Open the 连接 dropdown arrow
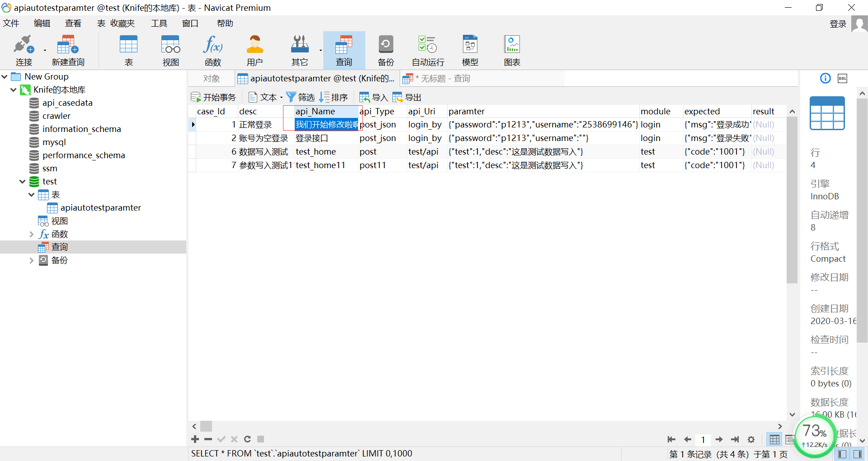This screenshot has width=868, height=461. coord(45,50)
